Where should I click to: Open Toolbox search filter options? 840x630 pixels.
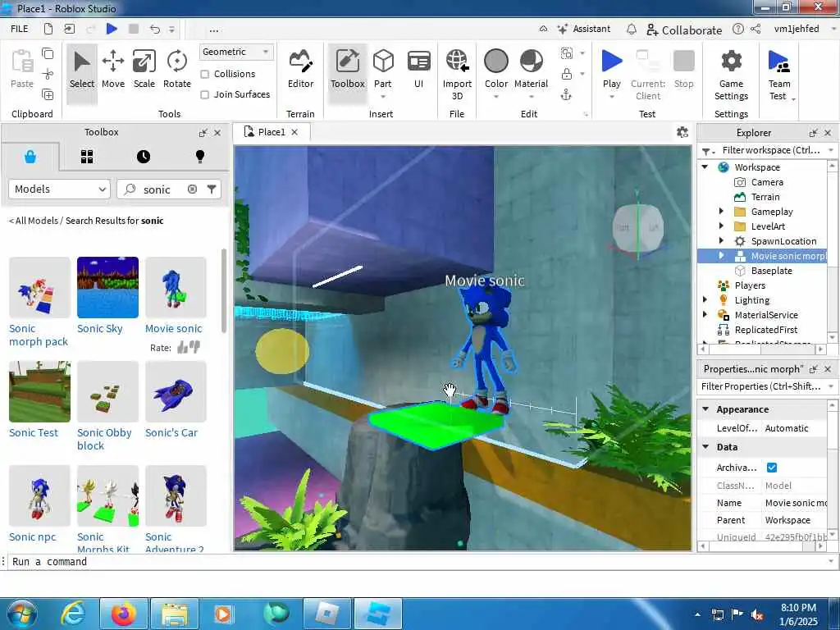pos(212,189)
